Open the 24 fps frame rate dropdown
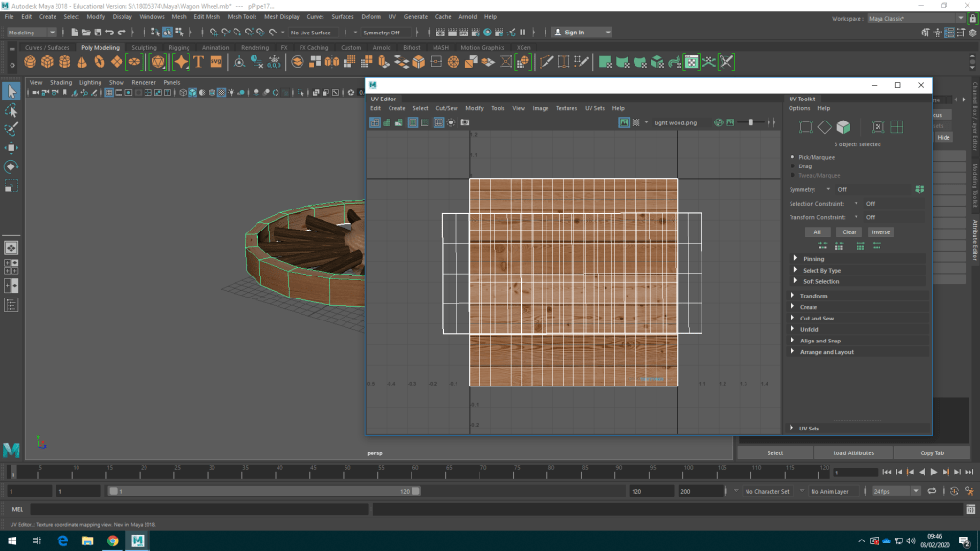The image size is (980, 551). 894,491
